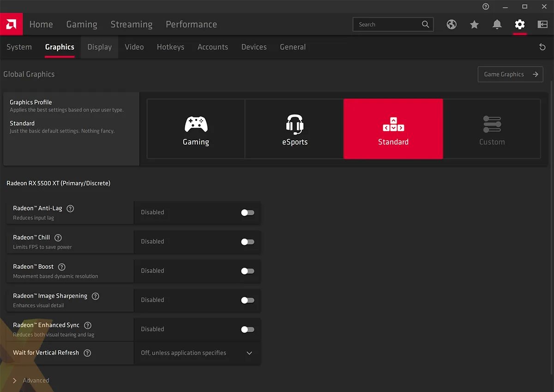Click "Enhances visual detail" text
This screenshot has width=554, height=392.
[38, 305]
